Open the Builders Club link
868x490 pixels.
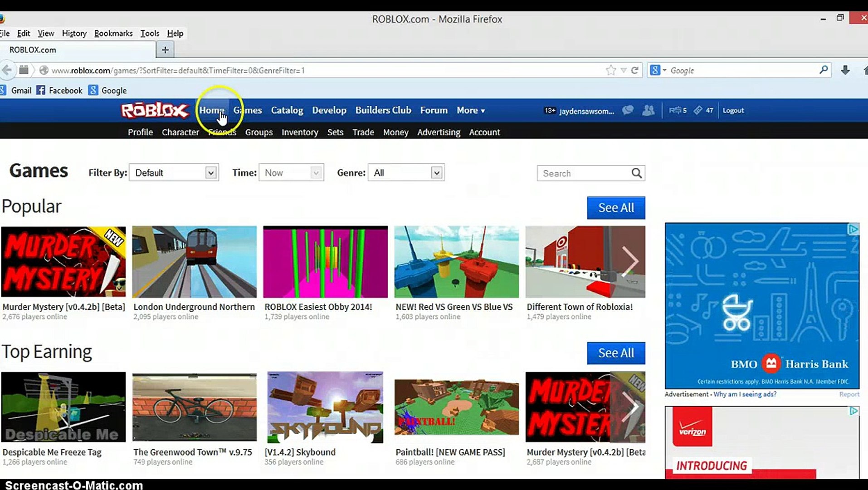click(x=383, y=110)
